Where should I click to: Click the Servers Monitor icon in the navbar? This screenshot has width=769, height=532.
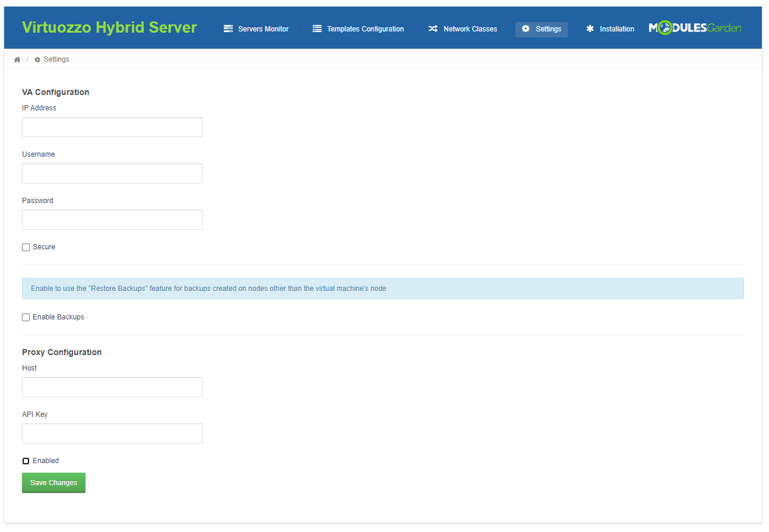[x=228, y=28]
